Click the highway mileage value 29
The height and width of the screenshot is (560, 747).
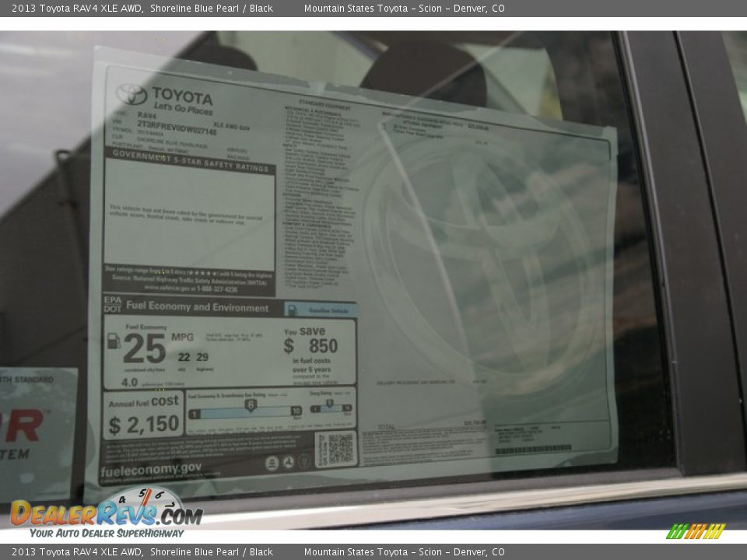pos(202,357)
